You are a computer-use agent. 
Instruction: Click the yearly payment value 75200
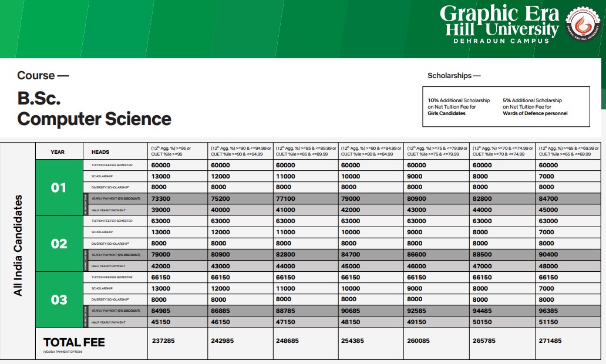(220, 198)
